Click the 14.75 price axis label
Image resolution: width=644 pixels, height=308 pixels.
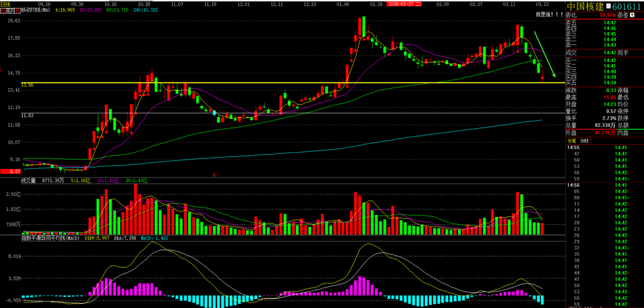[x=14, y=73]
